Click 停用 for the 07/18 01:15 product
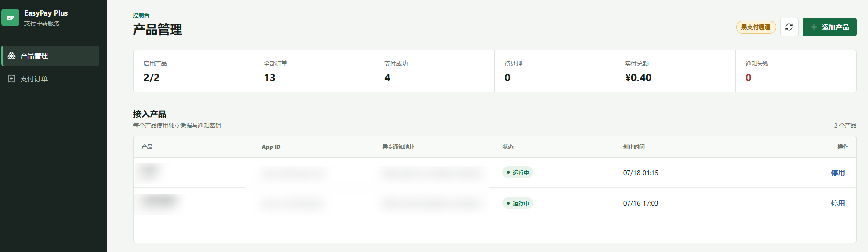Viewport: 868px width, 252px height. [x=838, y=173]
